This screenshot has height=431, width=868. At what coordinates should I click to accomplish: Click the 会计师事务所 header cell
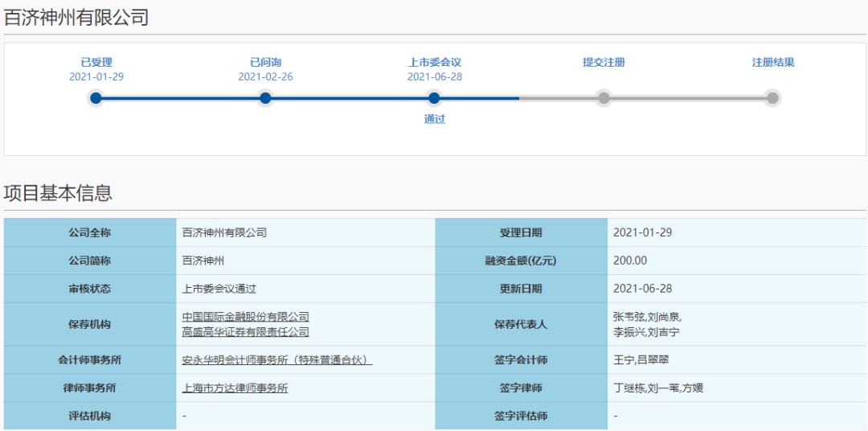(90, 360)
